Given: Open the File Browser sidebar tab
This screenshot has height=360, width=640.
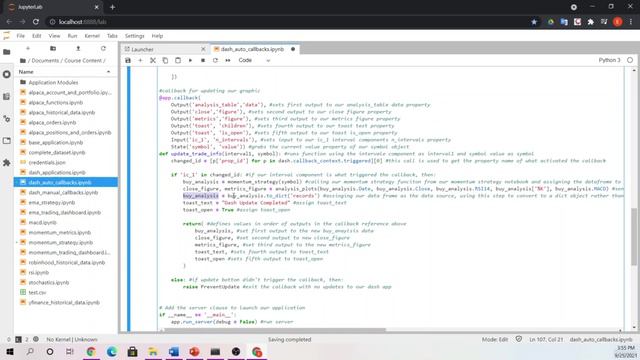Looking at the screenshot, I should click(x=7, y=52).
